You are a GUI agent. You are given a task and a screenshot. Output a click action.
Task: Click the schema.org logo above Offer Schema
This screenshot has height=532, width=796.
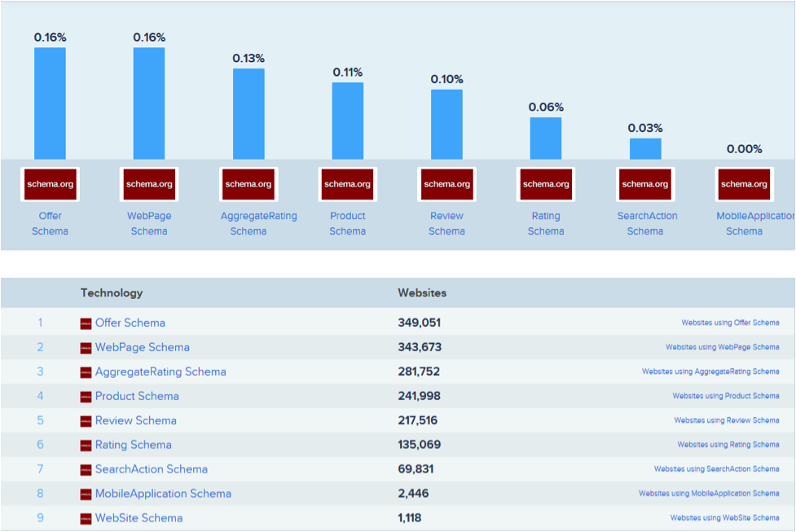(50, 184)
